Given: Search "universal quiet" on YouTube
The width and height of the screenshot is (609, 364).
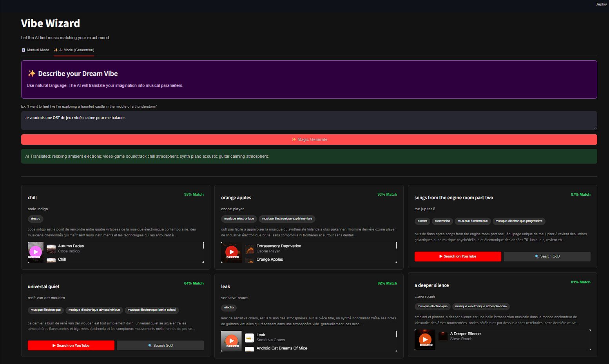Looking at the screenshot, I should coord(71,345).
